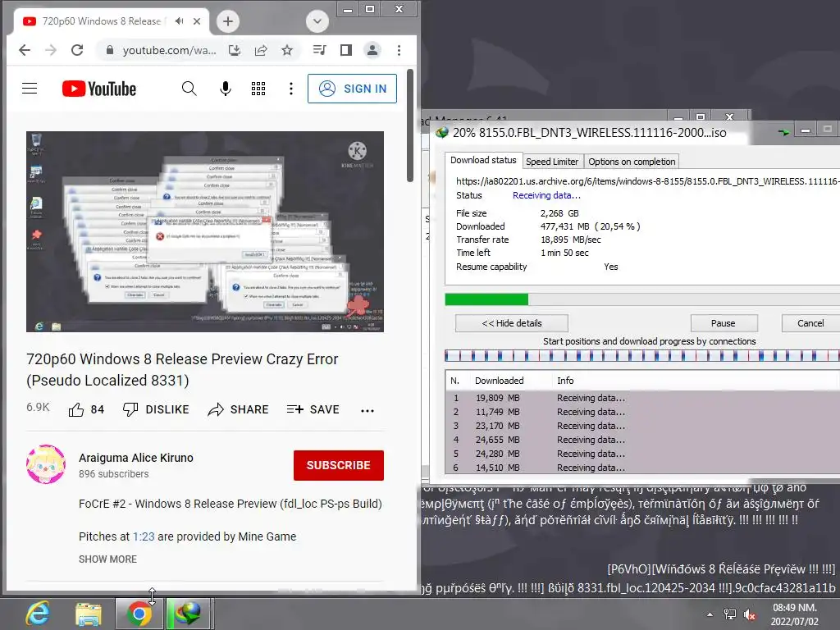840x630 pixels.
Task: Subscribe to the channel
Action: [x=339, y=465]
